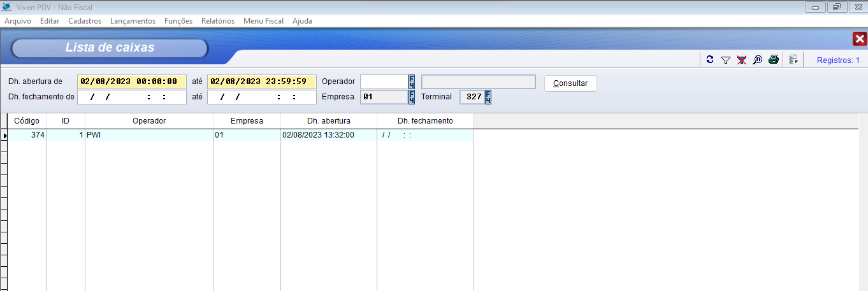The height and width of the screenshot is (291, 868).
Task: Click the funnel filter icon
Action: tap(726, 60)
